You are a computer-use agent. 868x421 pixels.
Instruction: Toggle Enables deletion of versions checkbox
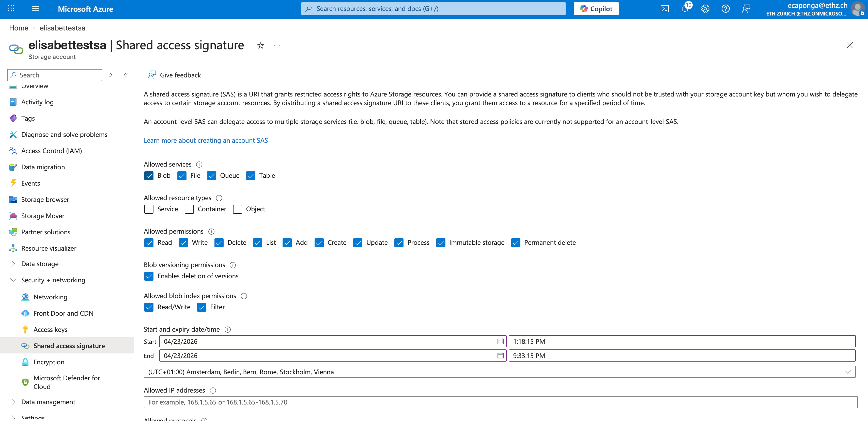(149, 276)
